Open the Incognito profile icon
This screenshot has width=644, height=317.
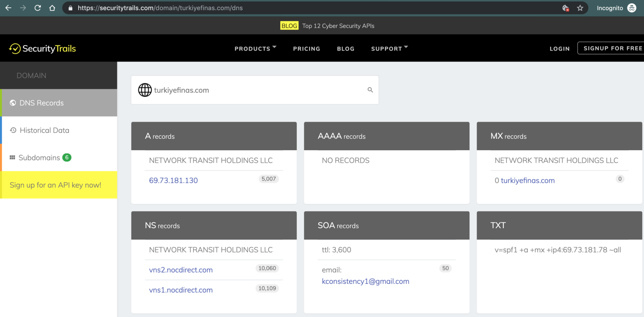click(632, 8)
